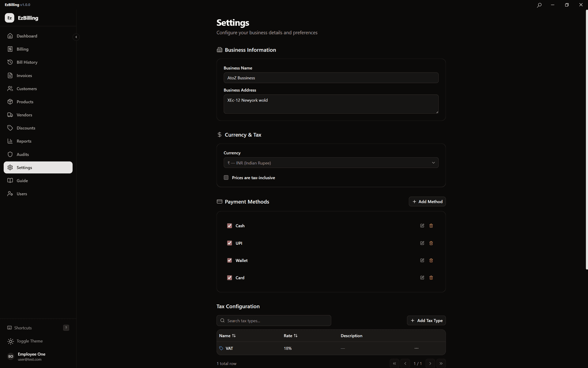Open the VAT row three-dots menu

[x=416, y=348]
